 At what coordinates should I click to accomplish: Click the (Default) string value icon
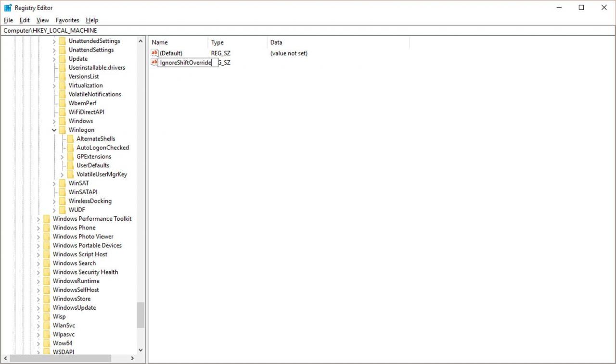[x=154, y=53]
